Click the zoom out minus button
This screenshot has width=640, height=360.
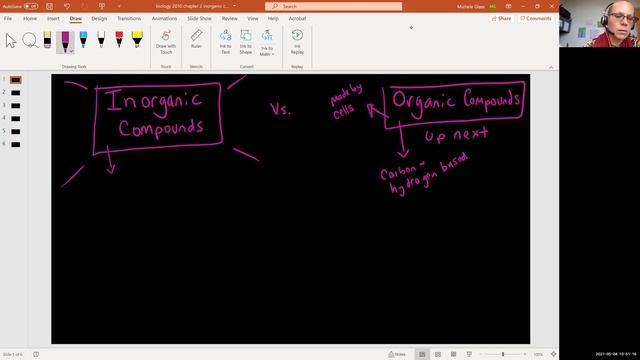coord(481,354)
